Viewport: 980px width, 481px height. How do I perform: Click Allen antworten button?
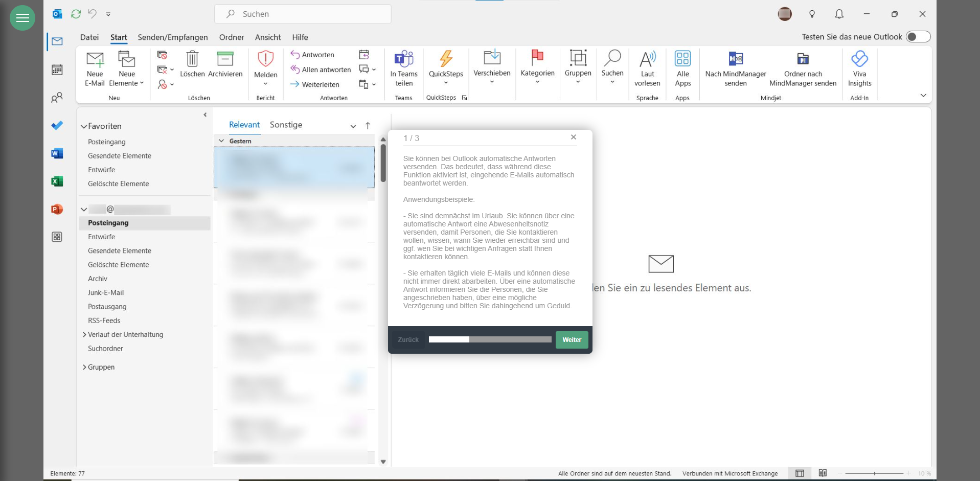pyautogui.click(x=321, y=70)
